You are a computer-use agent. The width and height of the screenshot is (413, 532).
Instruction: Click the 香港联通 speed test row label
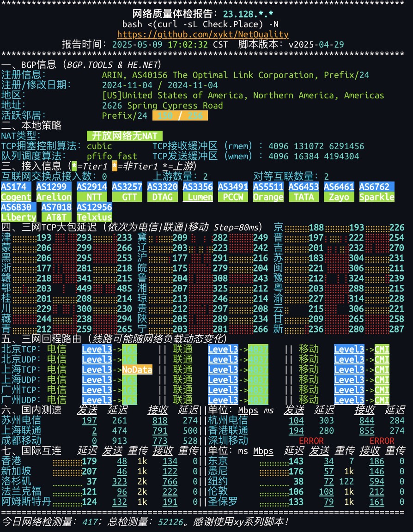[x=228, y=430]
